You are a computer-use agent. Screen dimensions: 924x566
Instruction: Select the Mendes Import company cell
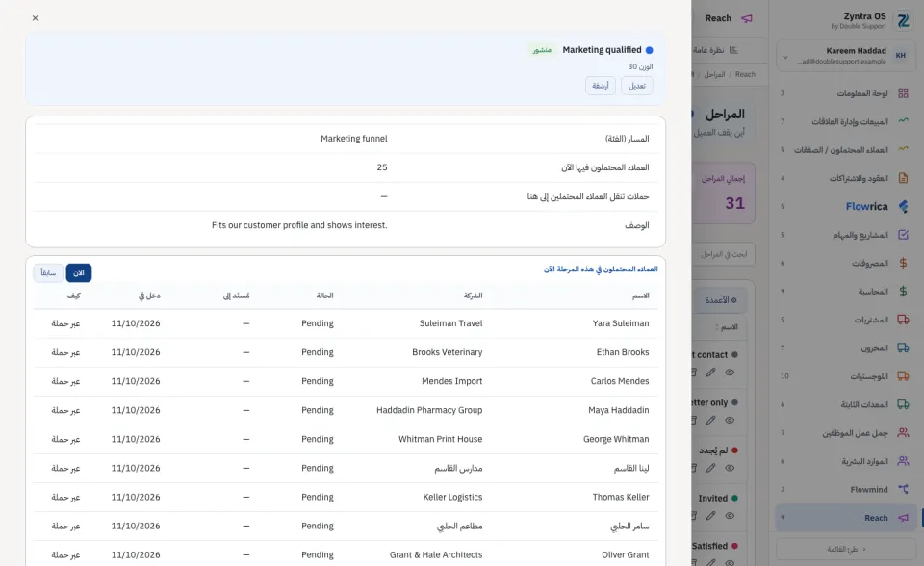pyautogui.click(x=452, y=381)
